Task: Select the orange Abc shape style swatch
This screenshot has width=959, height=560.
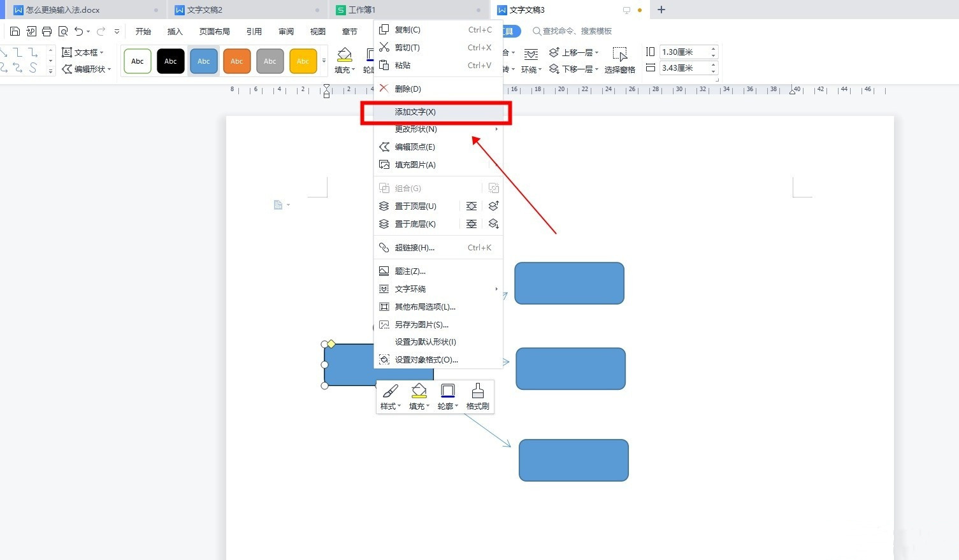Action: [x=236, y=61]
